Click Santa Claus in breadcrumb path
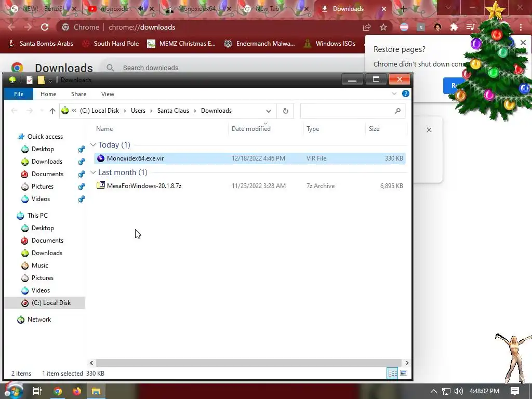 coord(173,111)
